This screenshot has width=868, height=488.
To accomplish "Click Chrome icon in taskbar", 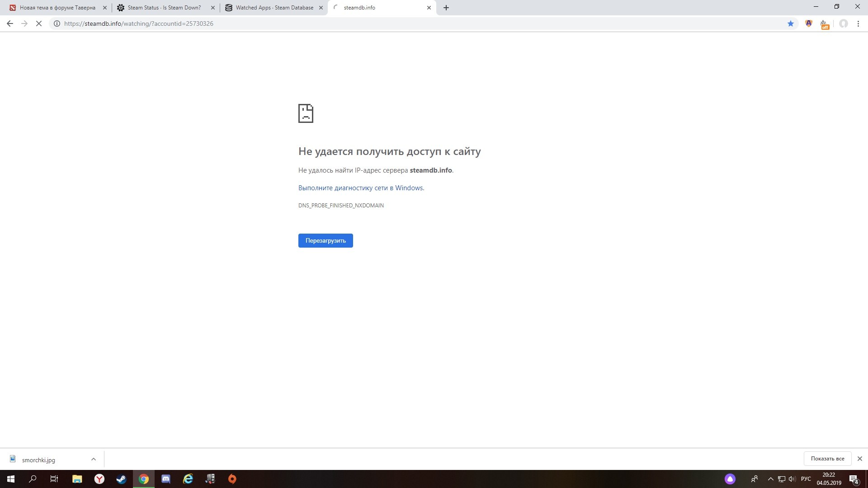I will pos(144,479).
